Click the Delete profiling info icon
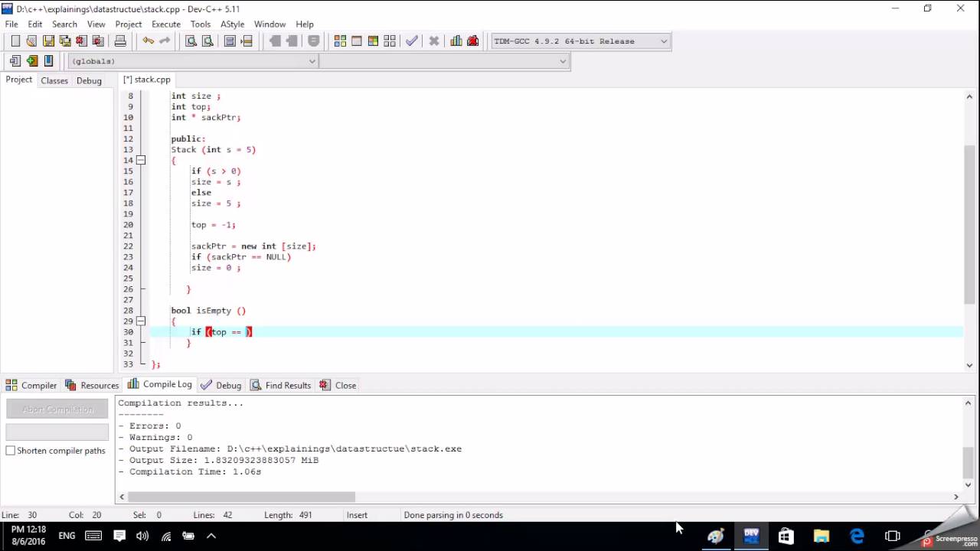This screenshot has width=980, height=551. pyautogui.click(x=473, y=41)
